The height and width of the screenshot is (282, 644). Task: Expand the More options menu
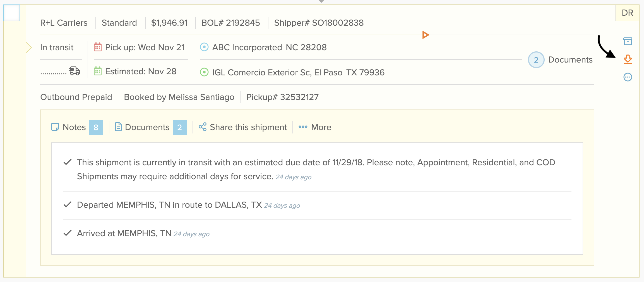click(x=315, y=127)
